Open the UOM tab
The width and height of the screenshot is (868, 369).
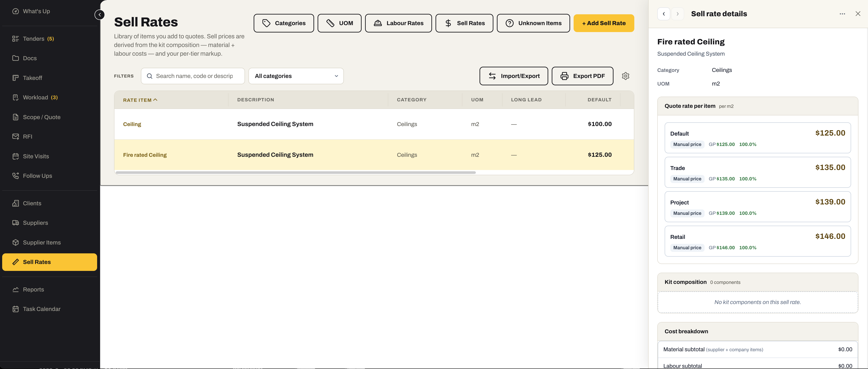coord(339,23)
